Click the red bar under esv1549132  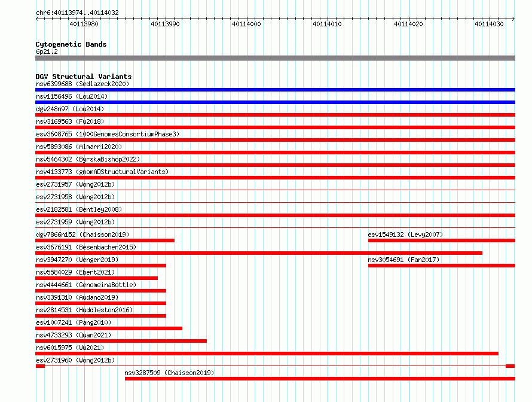442,240
